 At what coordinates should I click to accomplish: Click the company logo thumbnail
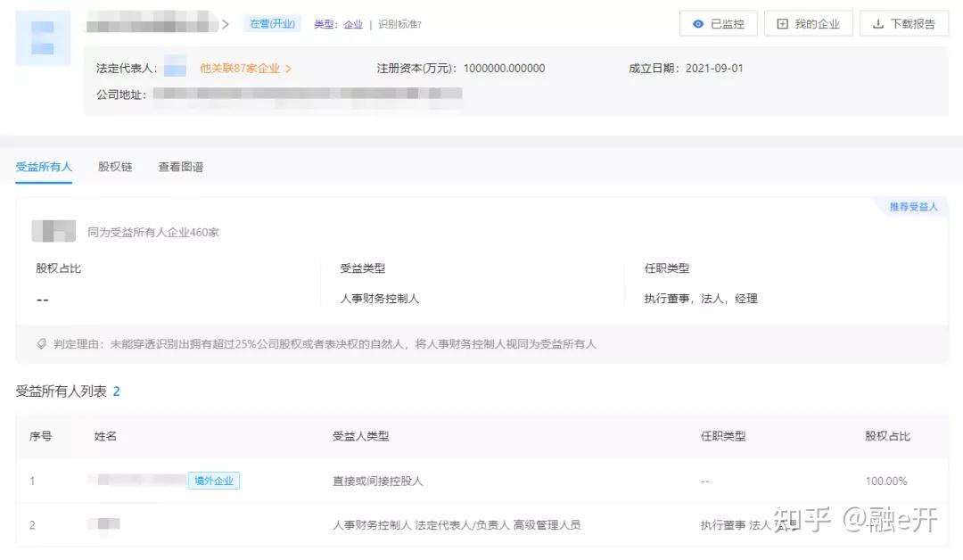point(43,38)
